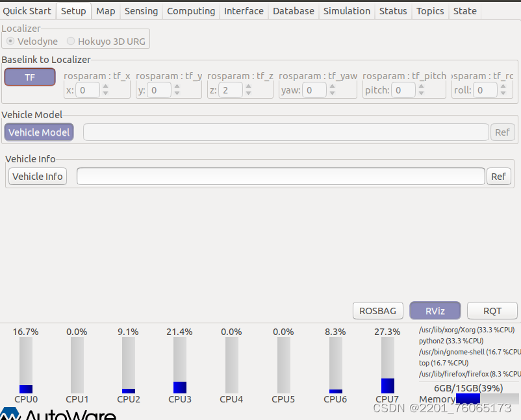Open the Simulation tab
The image size is (521, 420).
[346, 10]
